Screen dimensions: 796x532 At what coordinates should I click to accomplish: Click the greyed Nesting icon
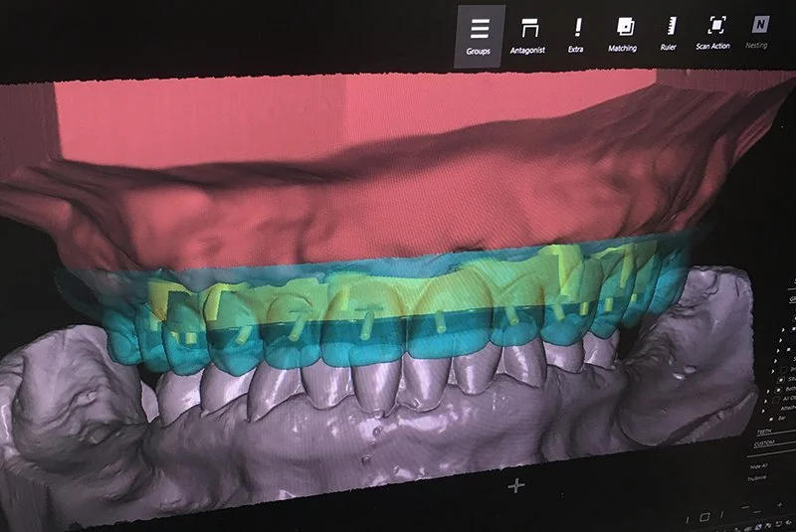click(x=757, y=32)
